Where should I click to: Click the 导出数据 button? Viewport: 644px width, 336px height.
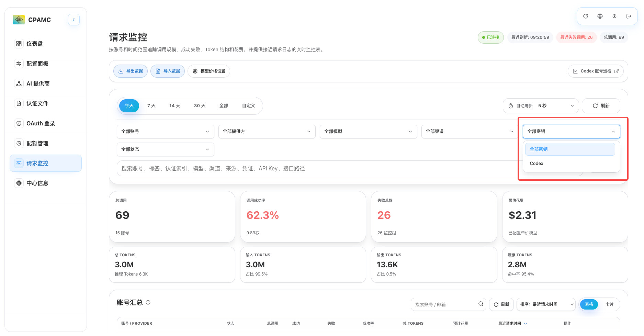pyautogui.click(x=131, y=71)
